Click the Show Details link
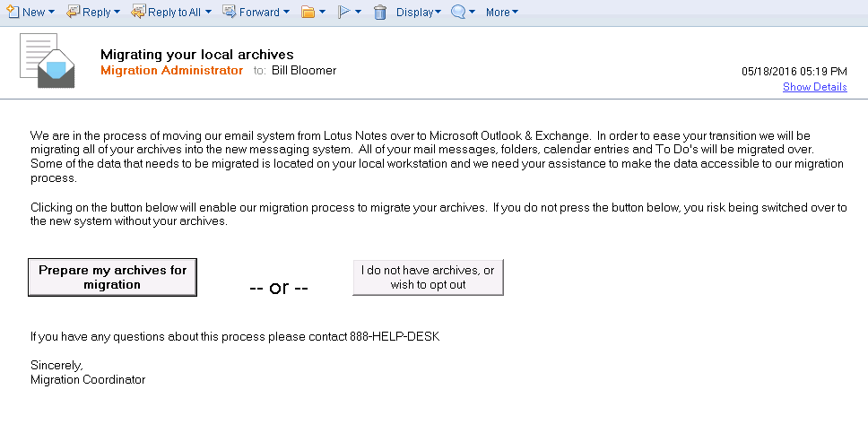 point(814,87)
